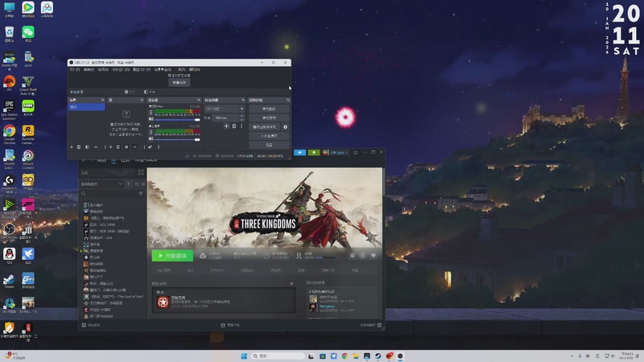The height and width of the screenshot is (362, 644).
Task: Open game info icon in Steam
Action: point(363,255)
